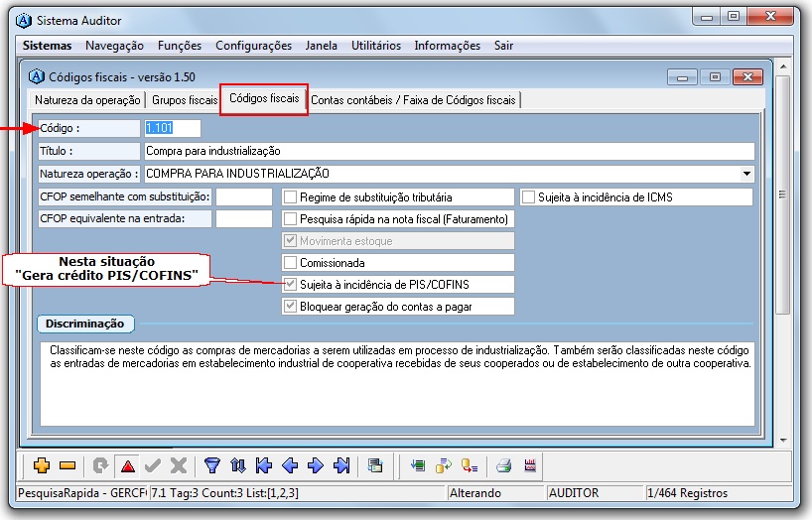Click the Códigos fiscais window logo icon

(x=37, y=76)
